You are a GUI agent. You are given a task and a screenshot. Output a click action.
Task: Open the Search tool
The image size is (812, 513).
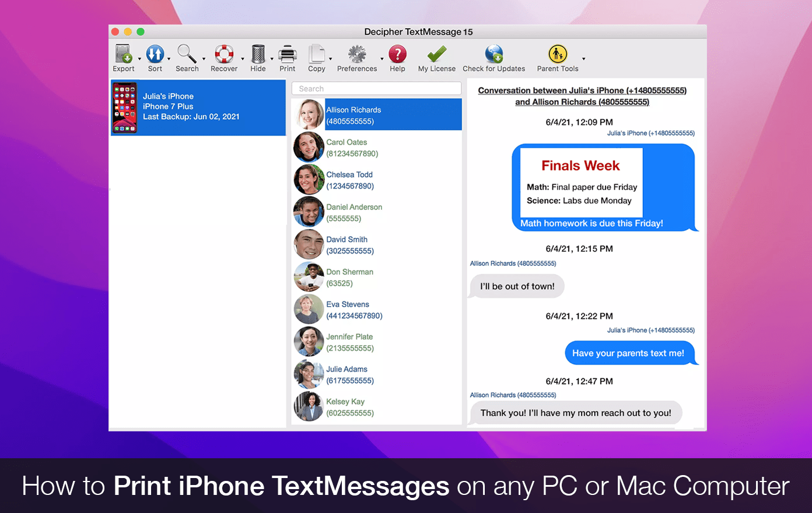click(188, 57)
